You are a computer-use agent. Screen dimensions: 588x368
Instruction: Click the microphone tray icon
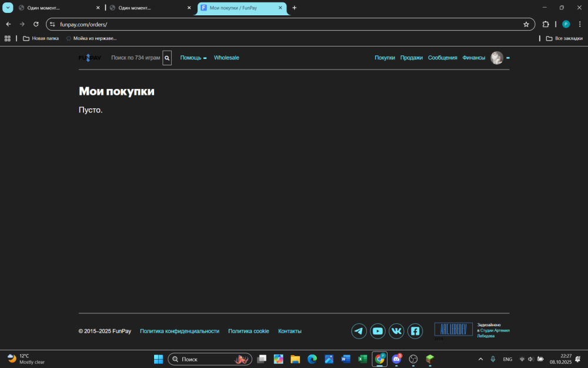493,359
